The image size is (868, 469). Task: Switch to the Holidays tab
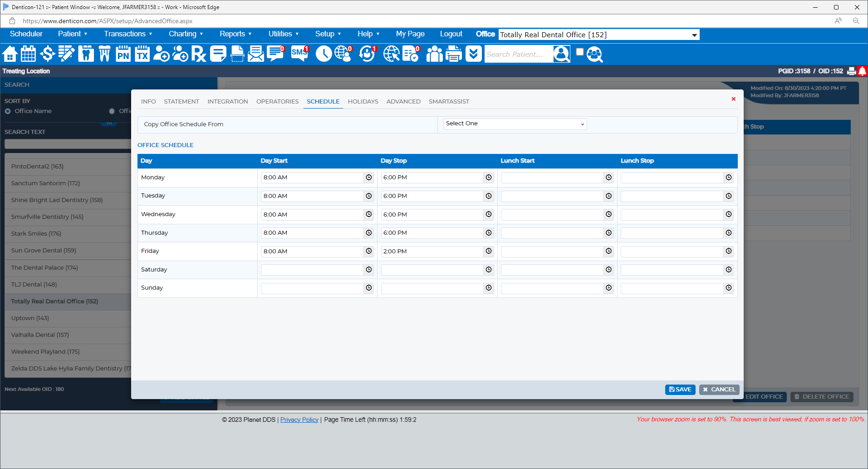point(363,102)
